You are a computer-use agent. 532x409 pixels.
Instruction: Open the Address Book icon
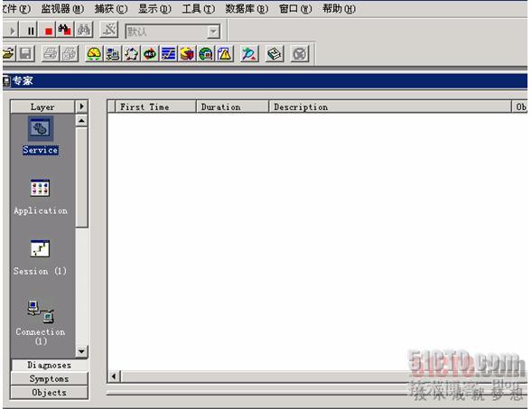[275, 53]
